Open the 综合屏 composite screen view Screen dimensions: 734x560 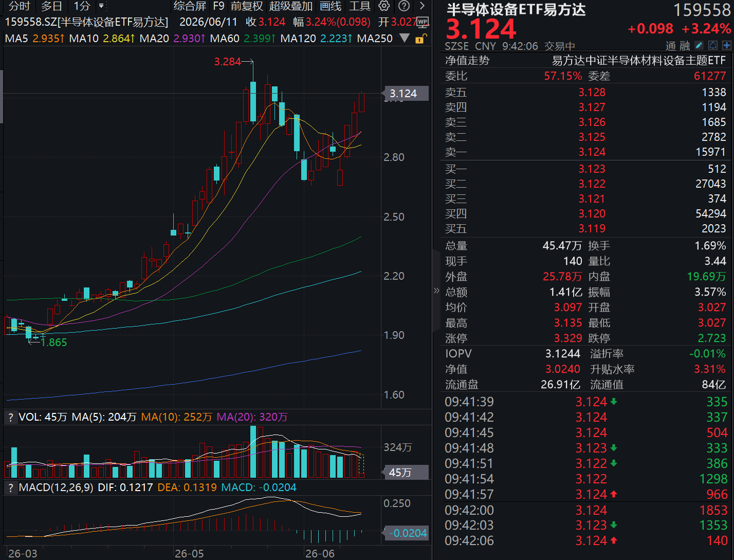pyautogui.click(x=190, y=6)
